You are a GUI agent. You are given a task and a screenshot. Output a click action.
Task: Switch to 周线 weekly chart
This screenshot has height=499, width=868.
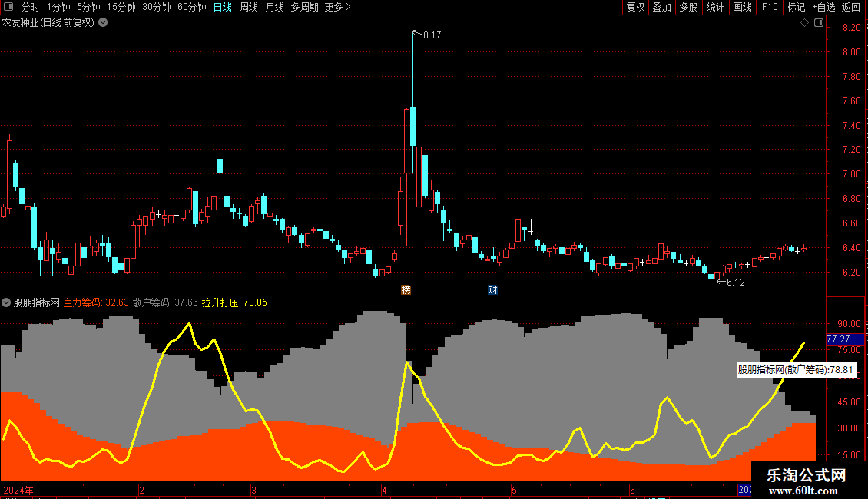point(249,7)
